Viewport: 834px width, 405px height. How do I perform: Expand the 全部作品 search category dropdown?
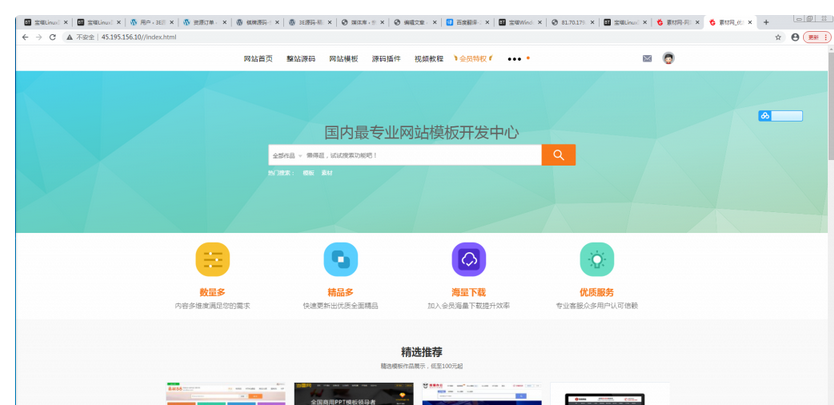[x=286, y=156]
